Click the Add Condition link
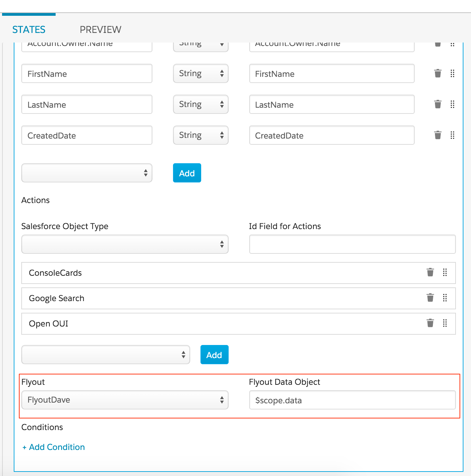The image size is (471, 476). click(54, 447)
